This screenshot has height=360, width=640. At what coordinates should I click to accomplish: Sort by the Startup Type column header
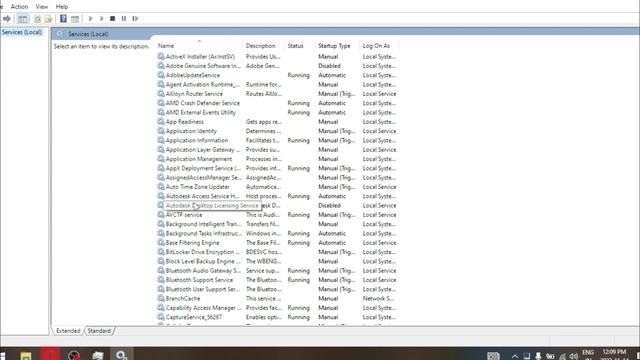tap(334, 46)
